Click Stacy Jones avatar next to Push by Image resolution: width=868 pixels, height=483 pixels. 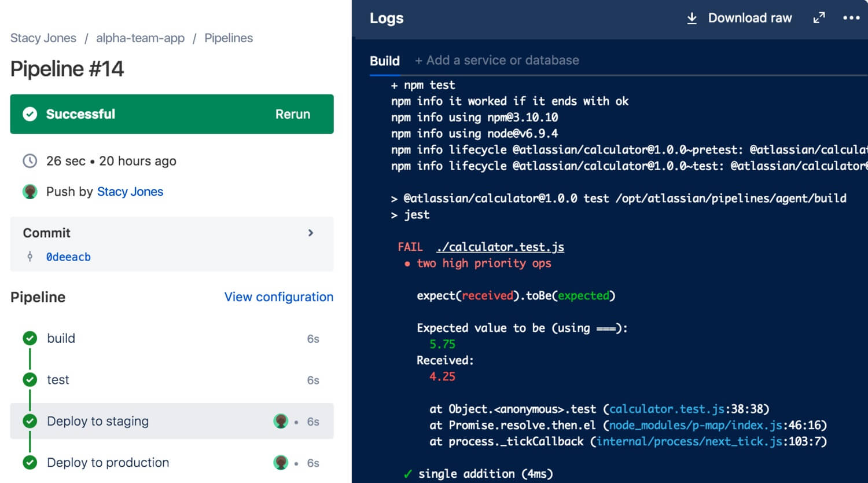point(30,192)
